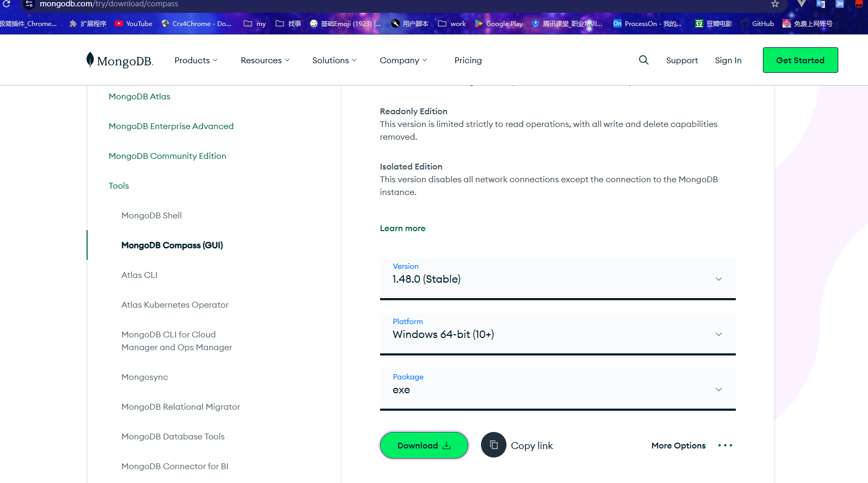Go to MongoDB homepage via logo
The image size is (868, 483).
click(x=120, y=60)
